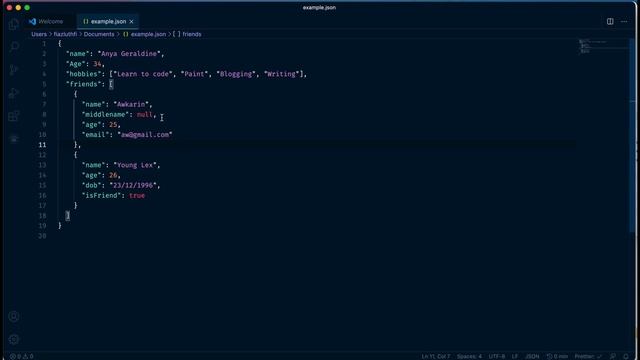
Task: Open the Extensions view
Action: pyautogui.click(x=13, y=116)
